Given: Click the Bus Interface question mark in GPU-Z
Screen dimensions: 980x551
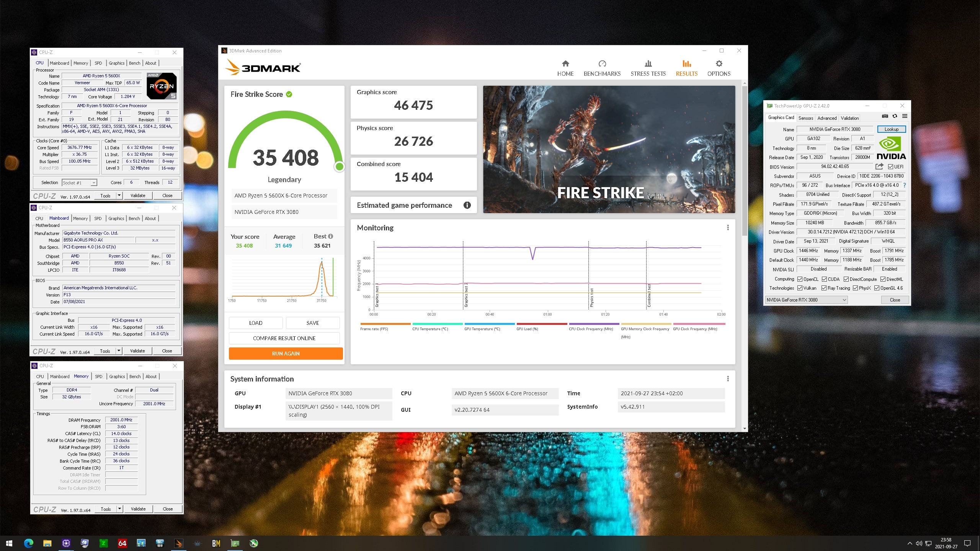Looking at the screenshot, I should click(905, 185).
